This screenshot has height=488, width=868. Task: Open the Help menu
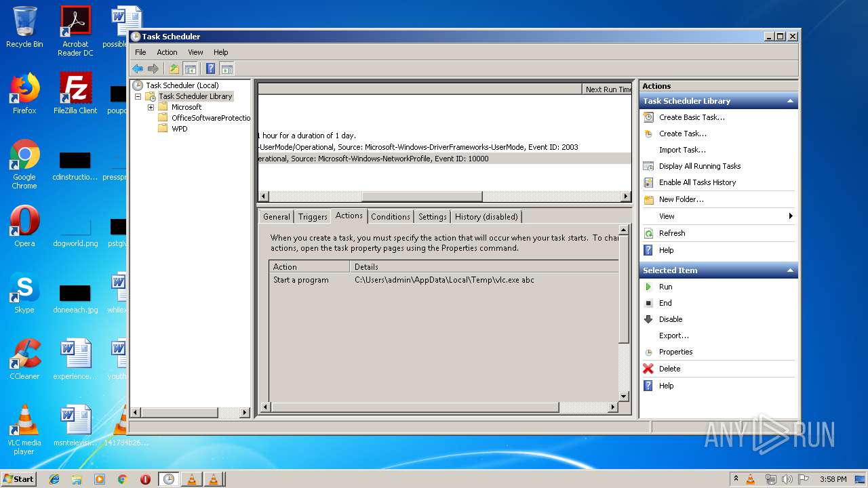pos(221,52)
